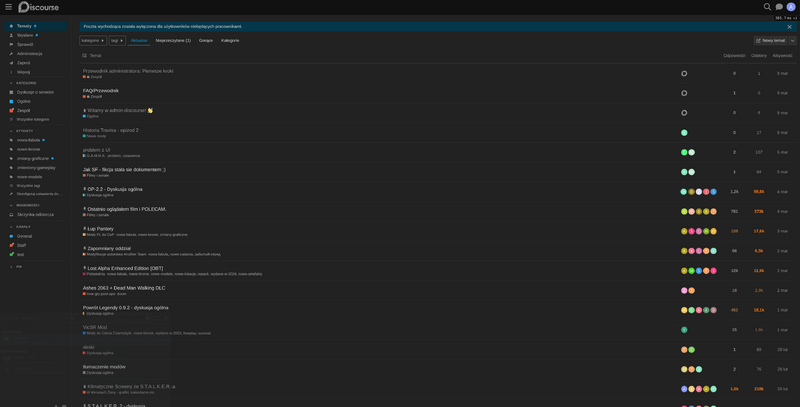Click the Nowy temat button

(770, 41)
